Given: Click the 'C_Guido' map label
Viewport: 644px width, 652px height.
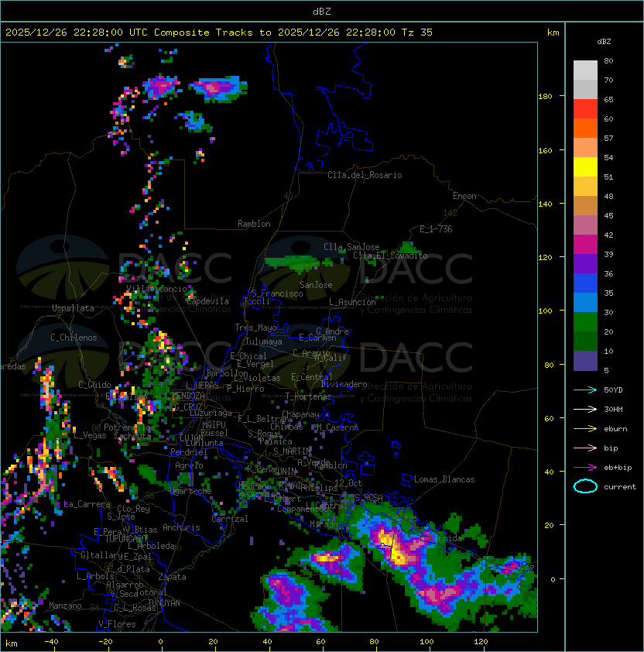Looking at the screenshot, I should (x=94, y=385).
